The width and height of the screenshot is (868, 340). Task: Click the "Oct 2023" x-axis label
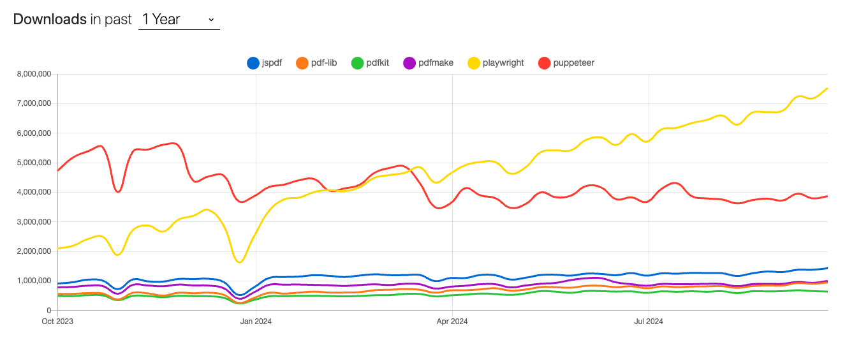click(57, 322)
